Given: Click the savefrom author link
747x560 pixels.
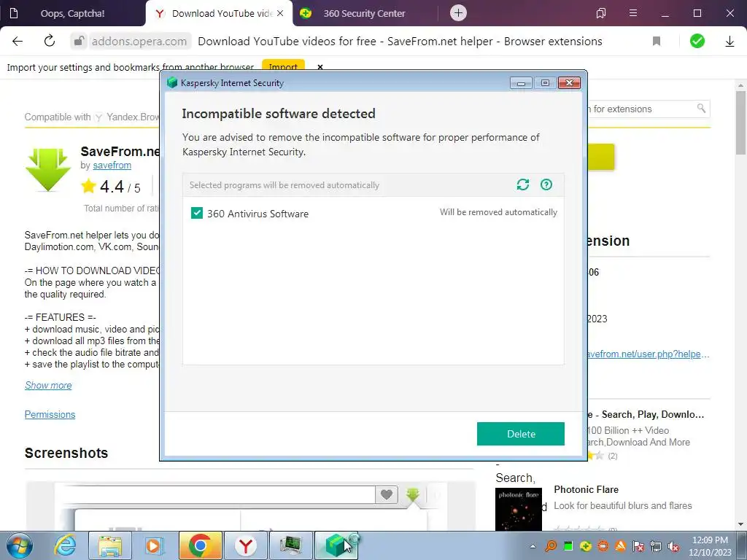Looking at the screenshot, I should click(x=112, y=166).
